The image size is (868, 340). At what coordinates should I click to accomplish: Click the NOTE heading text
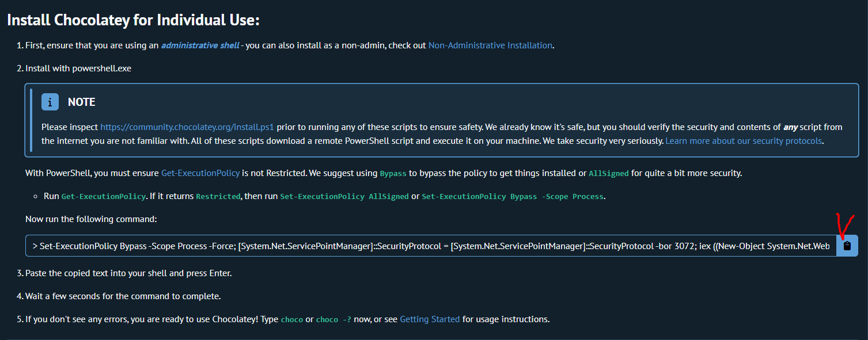(x=82, y=102)
